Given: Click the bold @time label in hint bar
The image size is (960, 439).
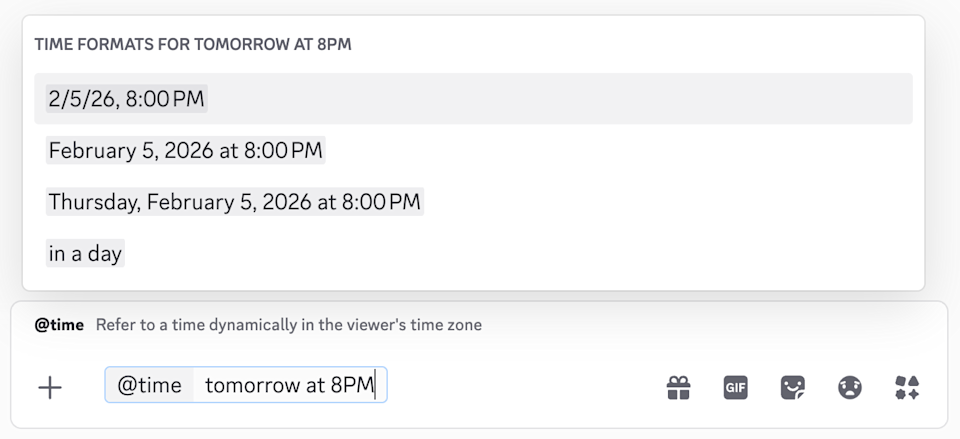Looking at the screenshot, I should coord(59,325).
